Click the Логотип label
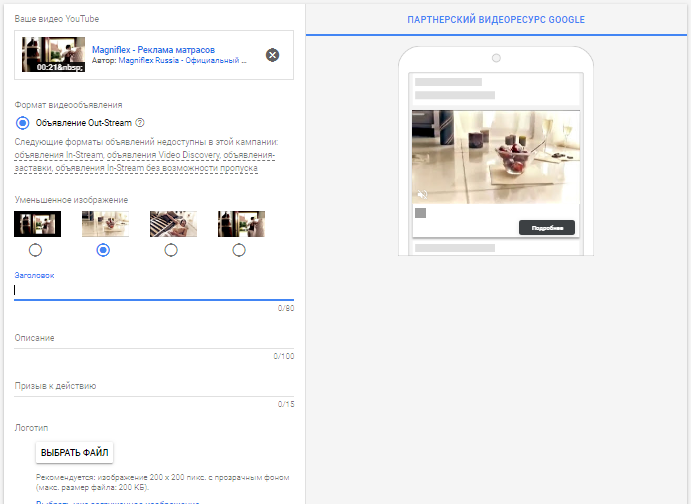This screenshot has height=504, width=691. click(31, 428)
